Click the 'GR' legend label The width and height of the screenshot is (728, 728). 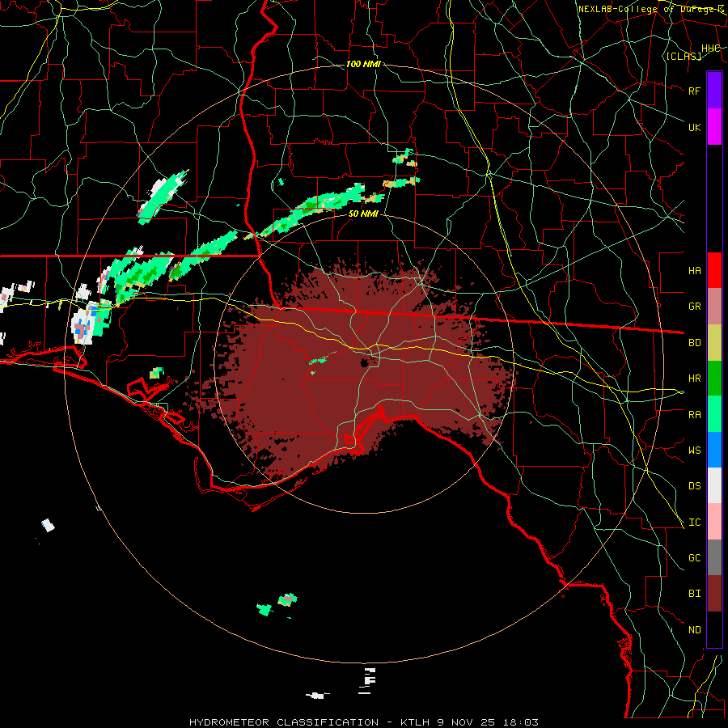click(x=694, y=307)
